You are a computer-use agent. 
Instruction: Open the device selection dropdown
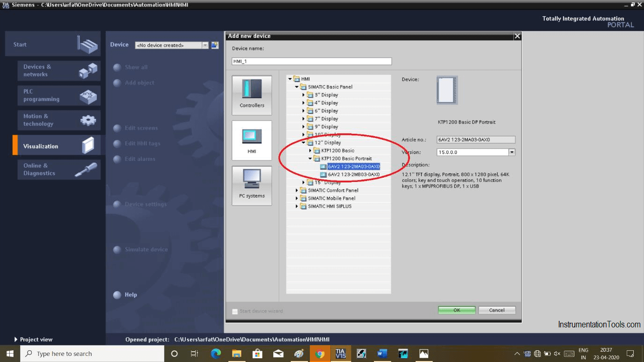point(205,45)
